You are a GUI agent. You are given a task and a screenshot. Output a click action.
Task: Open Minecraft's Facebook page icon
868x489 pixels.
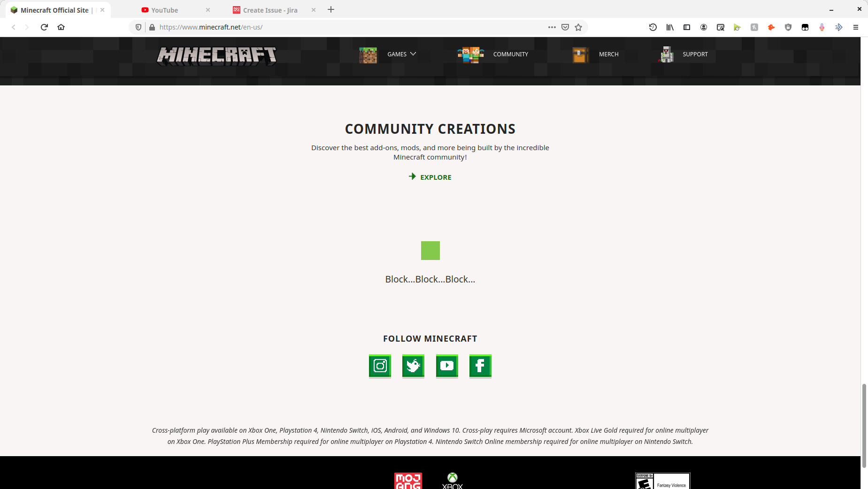[x=480, y=366]
